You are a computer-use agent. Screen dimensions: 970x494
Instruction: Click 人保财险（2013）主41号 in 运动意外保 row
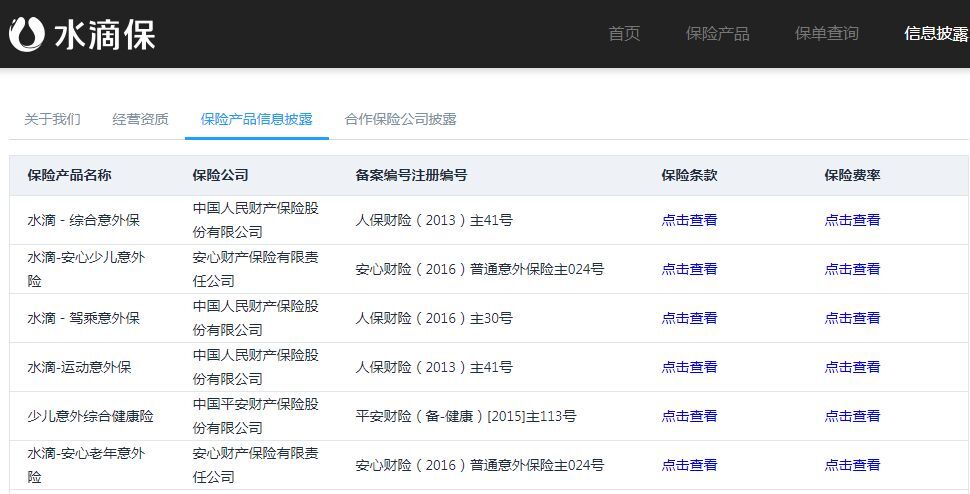(x=434, y=367)
